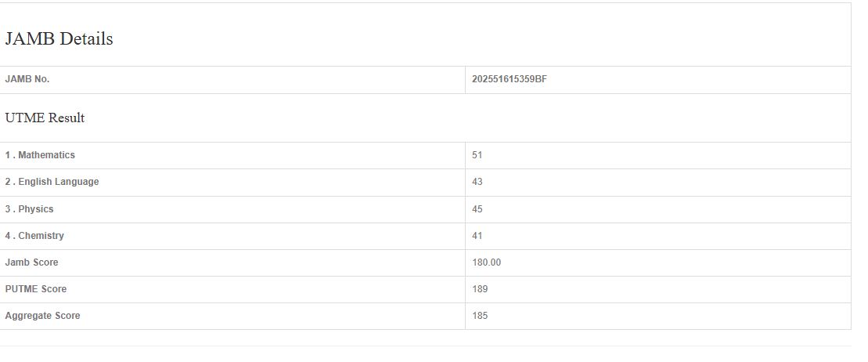Select the JAMB No. label cell
The image size is (868, 362).
(x=27, y=79)
